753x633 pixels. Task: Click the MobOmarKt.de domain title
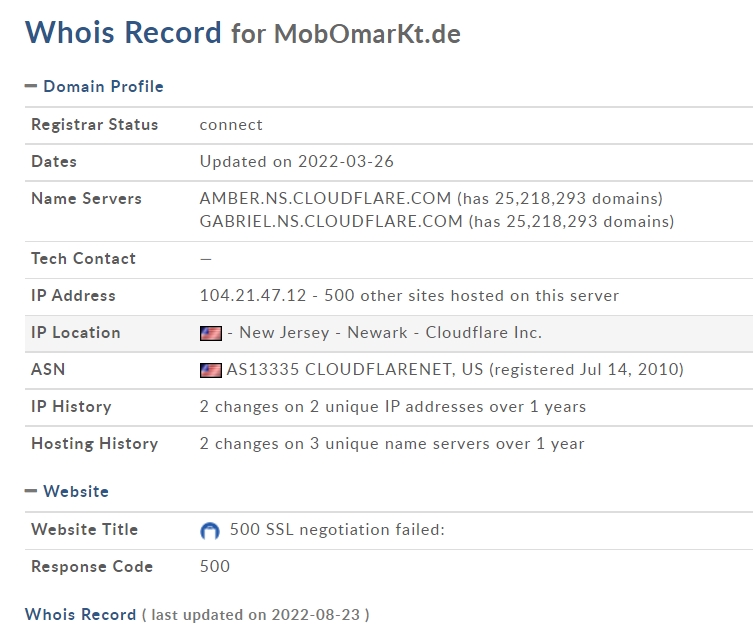coord(367,34)
